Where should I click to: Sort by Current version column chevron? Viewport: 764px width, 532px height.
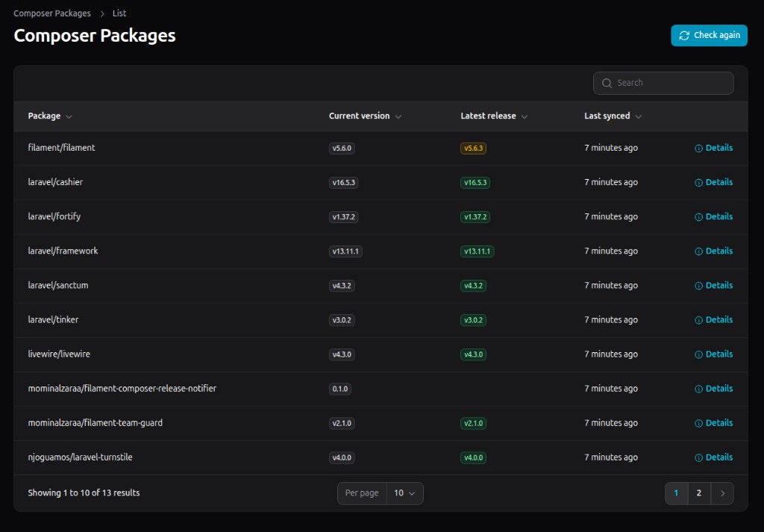point(398,116)
